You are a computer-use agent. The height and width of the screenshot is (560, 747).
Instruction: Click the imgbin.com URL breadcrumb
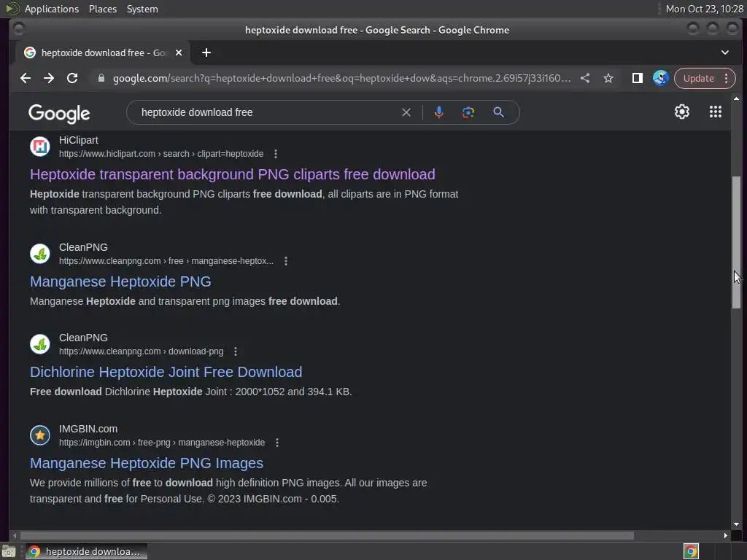pos(162,443)
